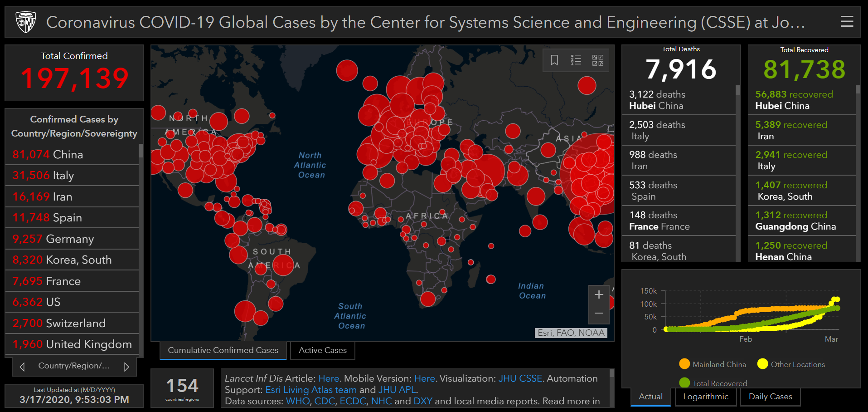Open the basemap gallery grid icon
The height and width of the screenshot is (412, 868).
click(x=597, y=60)
